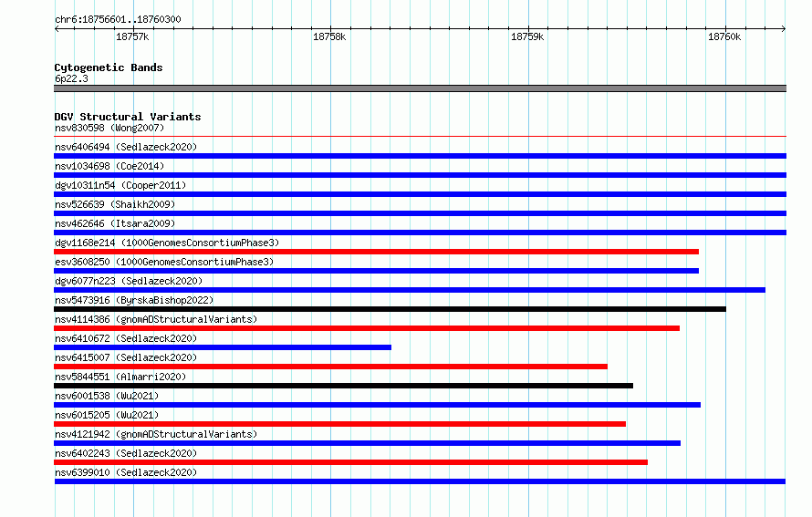Image resolution: width=812 pixels, height=517 pixels.
Task: Open the nsv6406494 (Sedlazeck2020) label
Action: pos(126,147)
